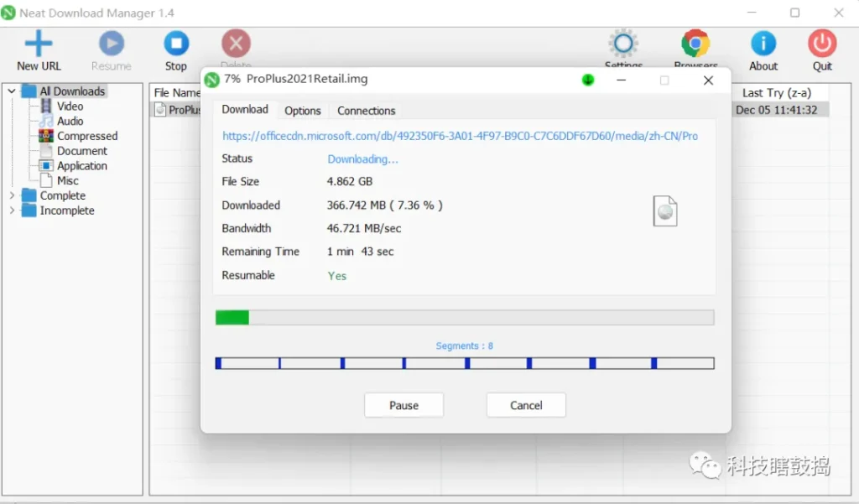The height and width of the screenshot is (504, 859).
Task: Click the Compressed category archive icon
Action: (47, 135)
